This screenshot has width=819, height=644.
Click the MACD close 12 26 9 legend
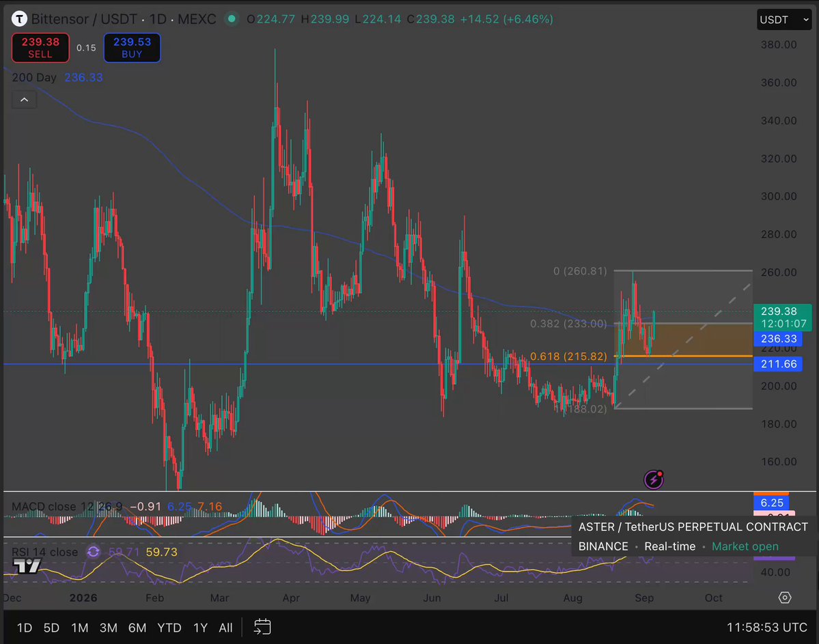pyautogui.click(x=67, y=506)
